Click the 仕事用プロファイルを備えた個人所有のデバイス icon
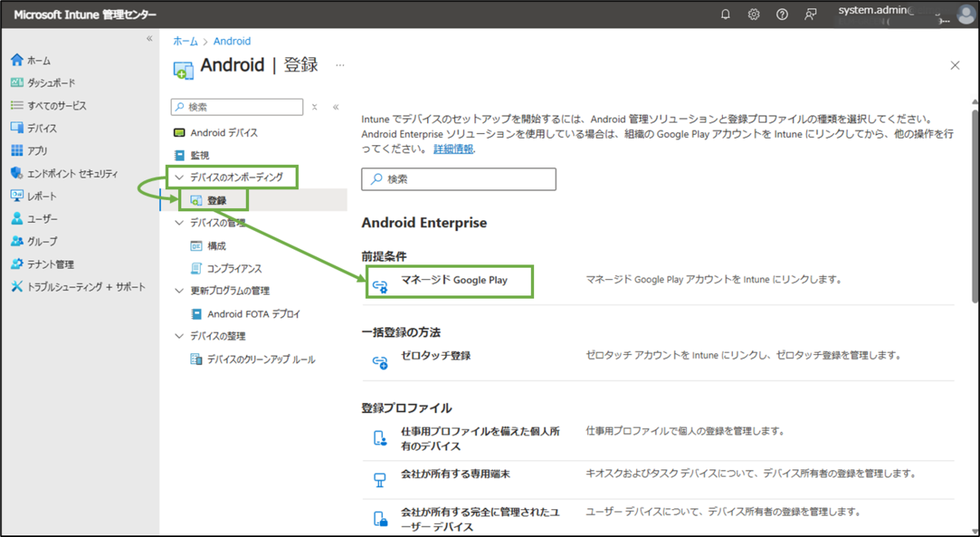980x537 pixels. (x=380, y=438)
